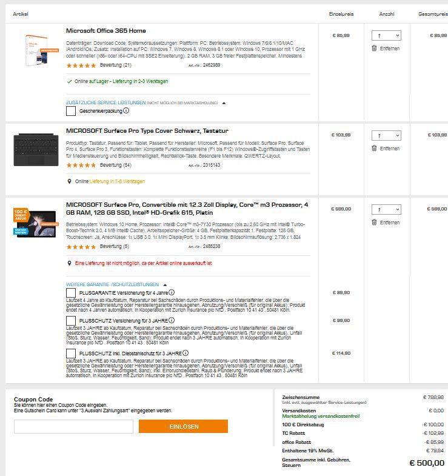Open info icon next to Geschenkverpackung
Viewport: 448px width, 476px height.
[x=126, y=110]
